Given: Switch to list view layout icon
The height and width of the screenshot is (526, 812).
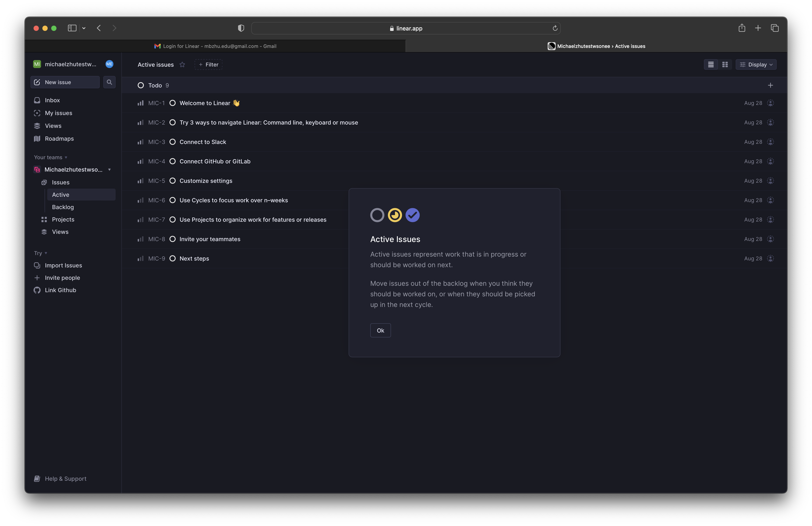Looking at the screenshot, I should pyautogui.click(x=711, y=64).
